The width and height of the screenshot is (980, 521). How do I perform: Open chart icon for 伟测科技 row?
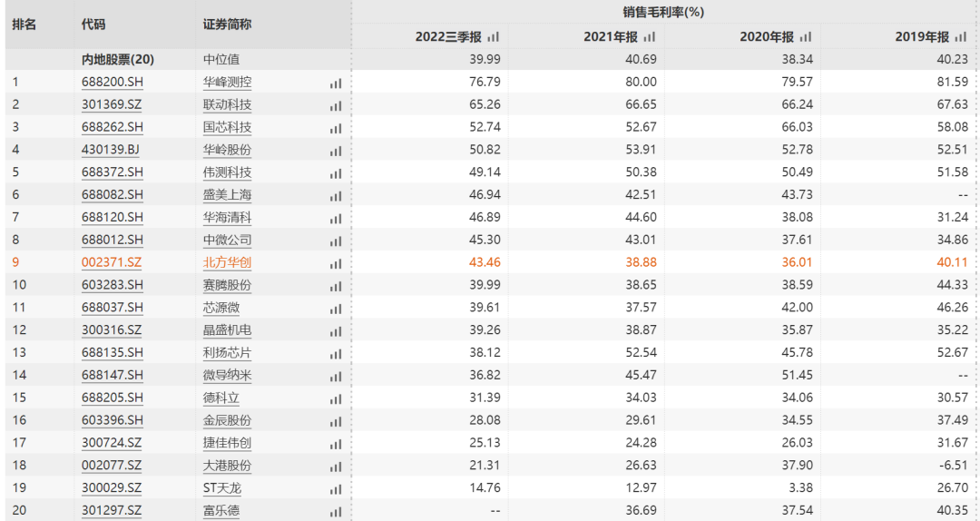click(x=336, y=173)
